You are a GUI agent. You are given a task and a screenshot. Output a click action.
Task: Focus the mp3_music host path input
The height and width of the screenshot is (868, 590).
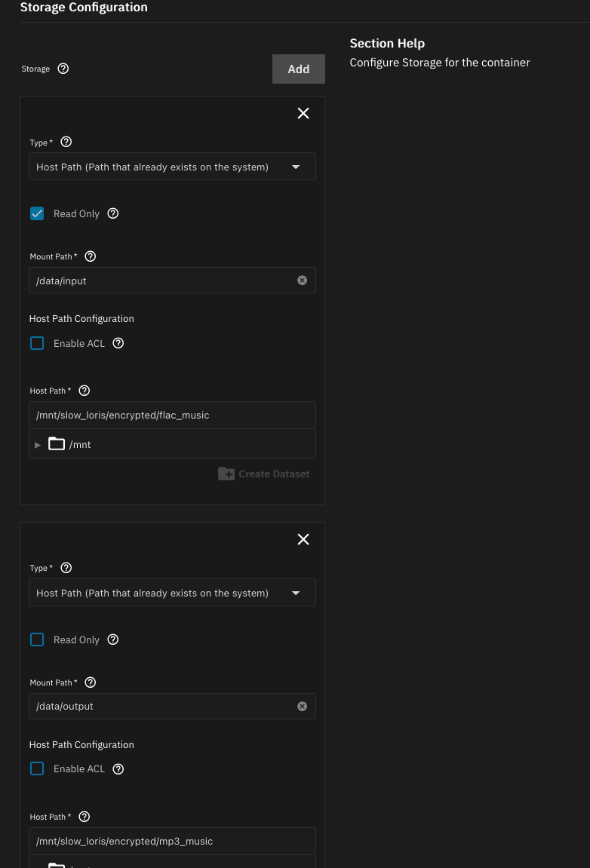pos(172,841)
